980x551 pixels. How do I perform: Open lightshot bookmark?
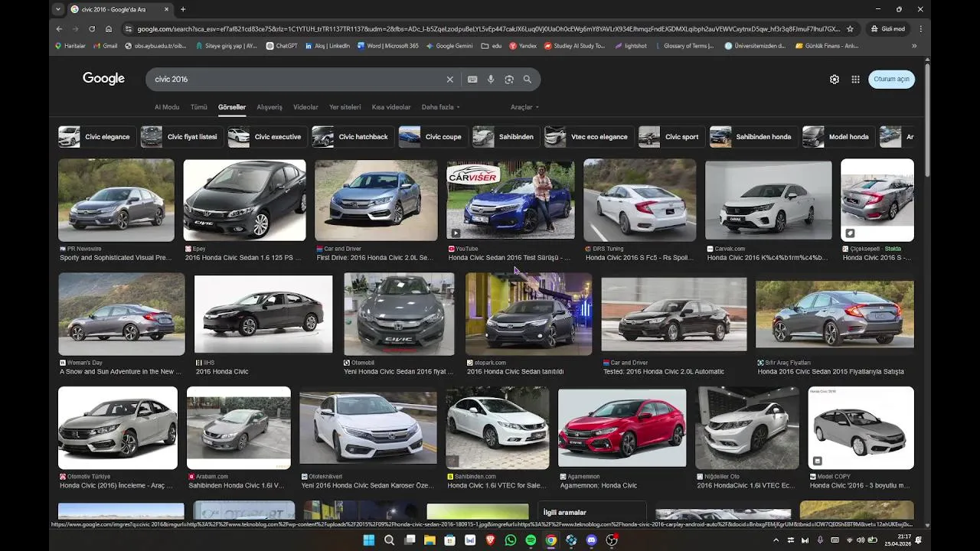pos(631,46)
